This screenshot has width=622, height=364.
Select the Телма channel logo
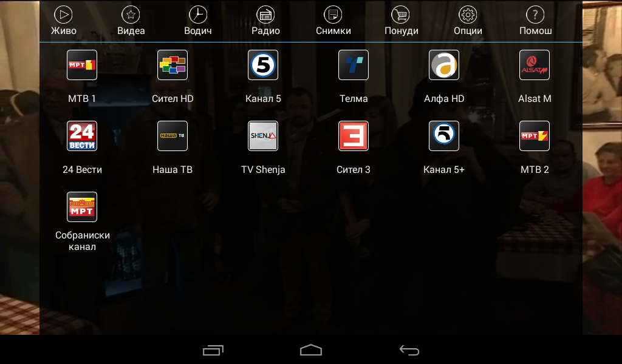354,65
